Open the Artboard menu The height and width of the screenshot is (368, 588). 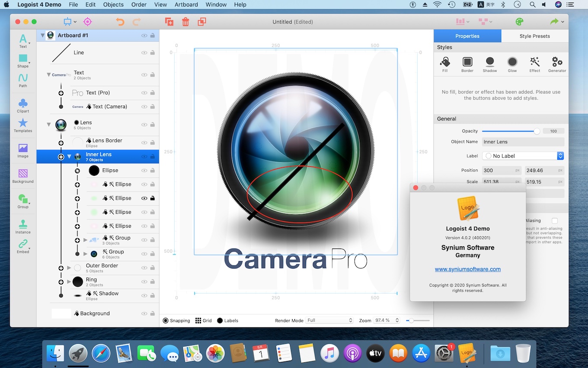186,5
